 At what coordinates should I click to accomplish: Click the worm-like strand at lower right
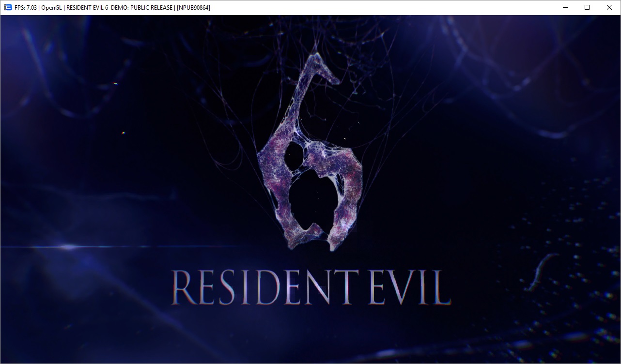[543, 272]
